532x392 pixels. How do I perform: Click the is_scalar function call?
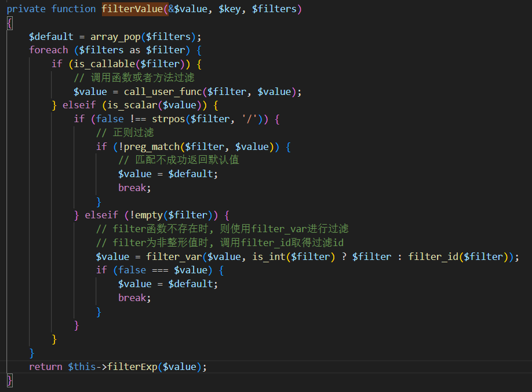pos(132,105)
